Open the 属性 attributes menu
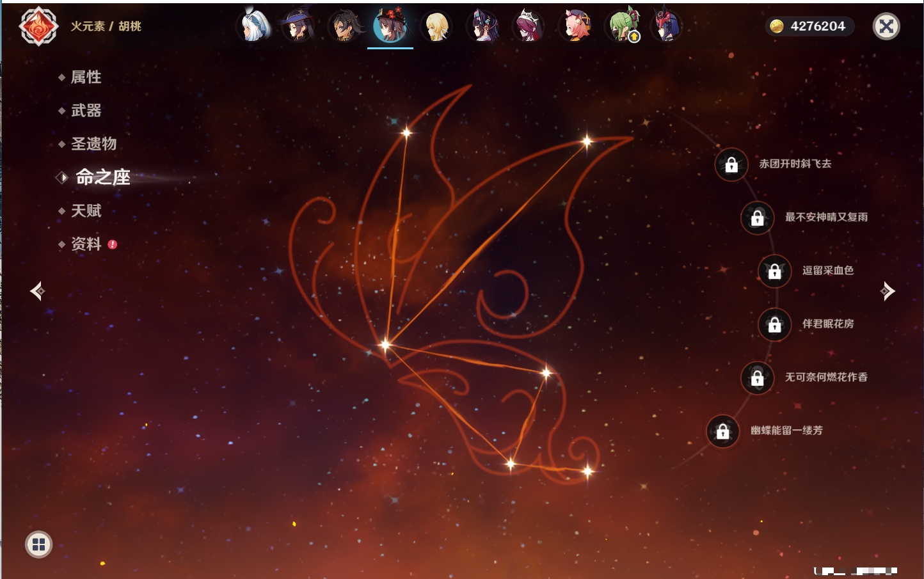Viewport: 924px width, 579px height. 86,77
